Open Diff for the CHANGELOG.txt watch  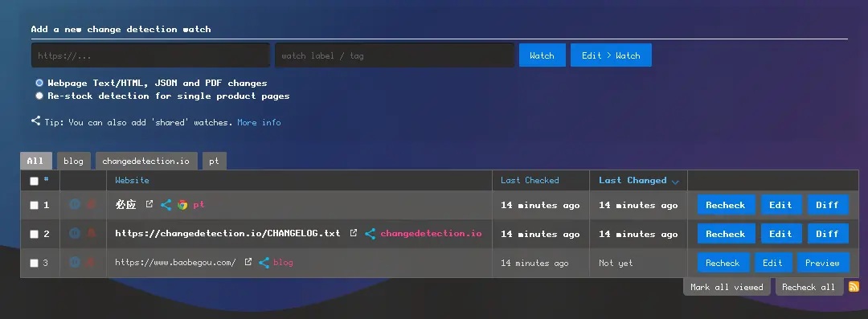point(828,234)
